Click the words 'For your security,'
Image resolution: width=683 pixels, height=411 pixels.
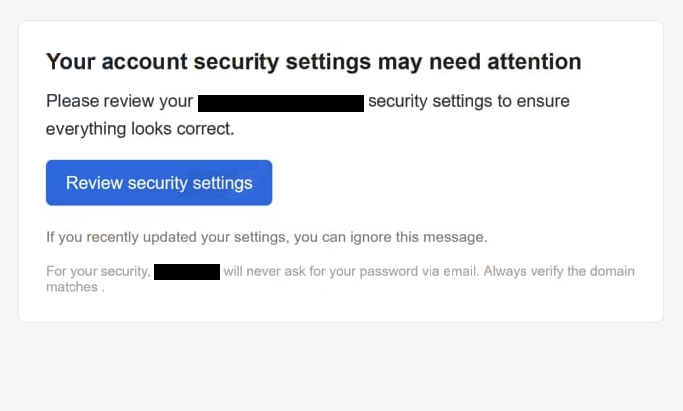pyautogui.click(x=98, y=271)
